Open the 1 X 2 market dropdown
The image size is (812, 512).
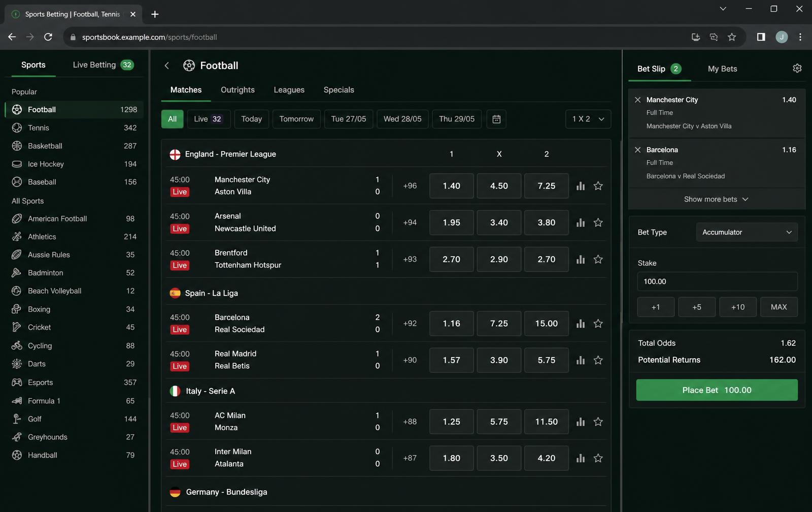[588, 119]
